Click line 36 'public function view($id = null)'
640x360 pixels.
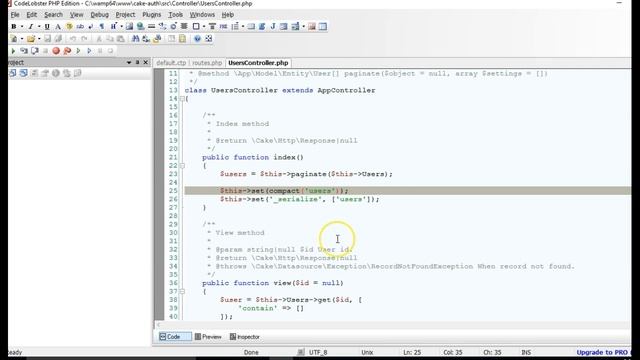pyautogui.click(x=273, y=283)
